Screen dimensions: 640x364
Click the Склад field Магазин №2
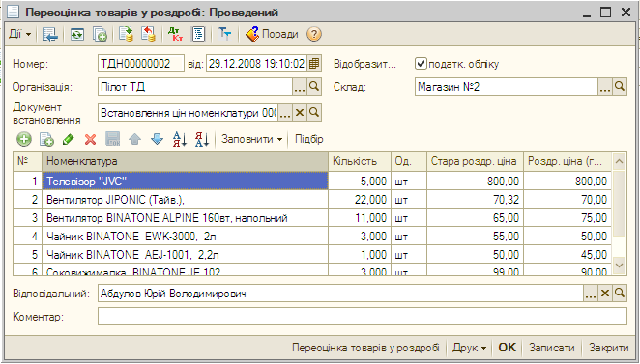pos(507,87)
